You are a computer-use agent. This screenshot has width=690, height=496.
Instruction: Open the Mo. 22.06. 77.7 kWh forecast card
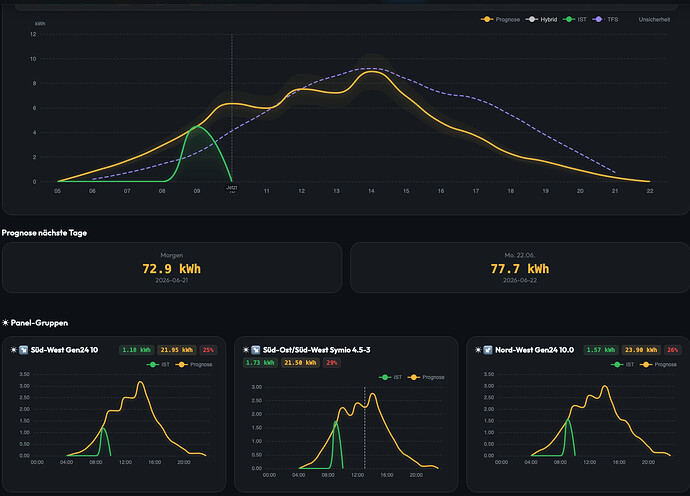coord(520,268)
